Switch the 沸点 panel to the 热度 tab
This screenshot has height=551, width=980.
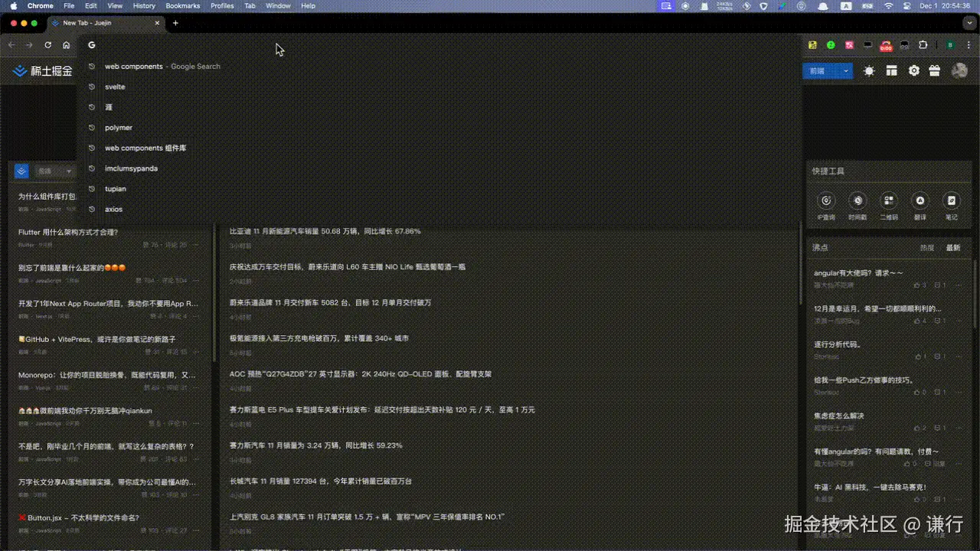926,248
